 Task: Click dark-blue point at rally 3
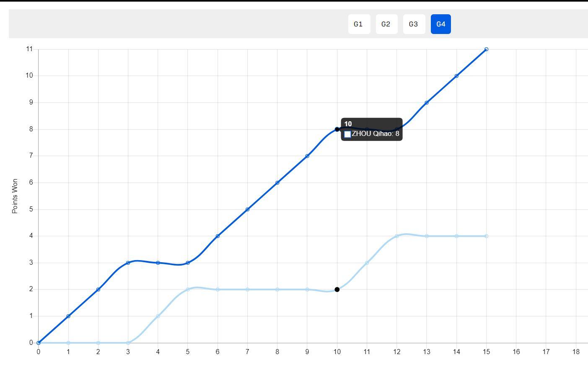click(x=128, y=263)
